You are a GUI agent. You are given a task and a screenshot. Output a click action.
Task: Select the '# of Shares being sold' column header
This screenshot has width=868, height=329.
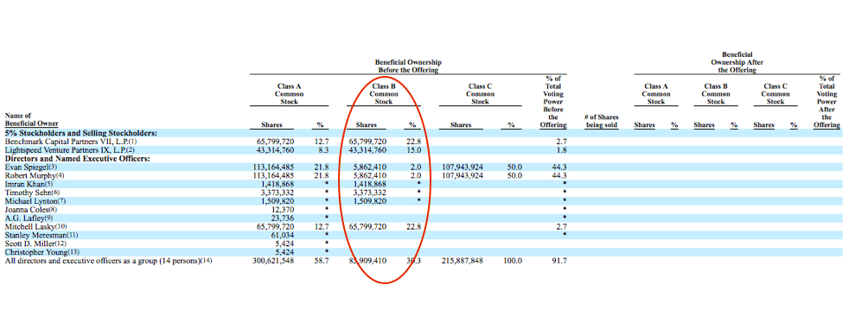(601, 121)
